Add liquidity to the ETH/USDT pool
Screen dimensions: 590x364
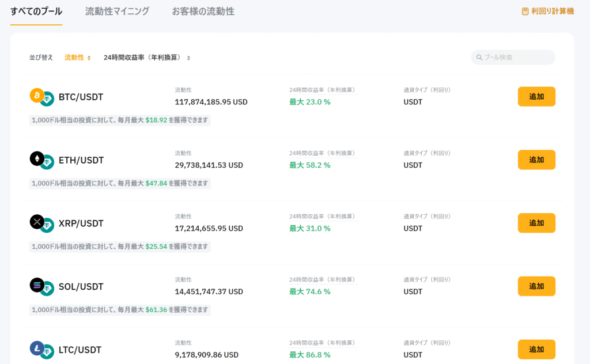[536, 160]
